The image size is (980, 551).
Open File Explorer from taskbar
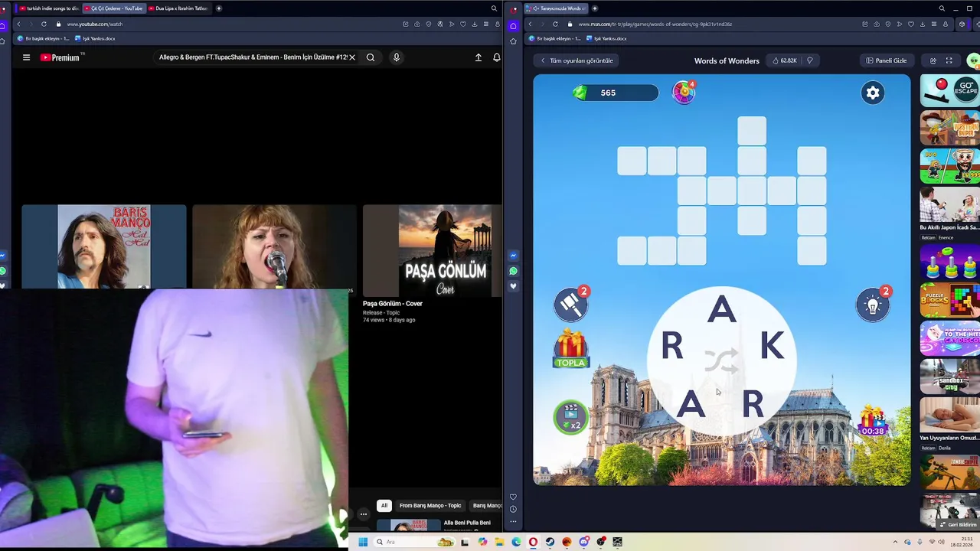(499, 542)
